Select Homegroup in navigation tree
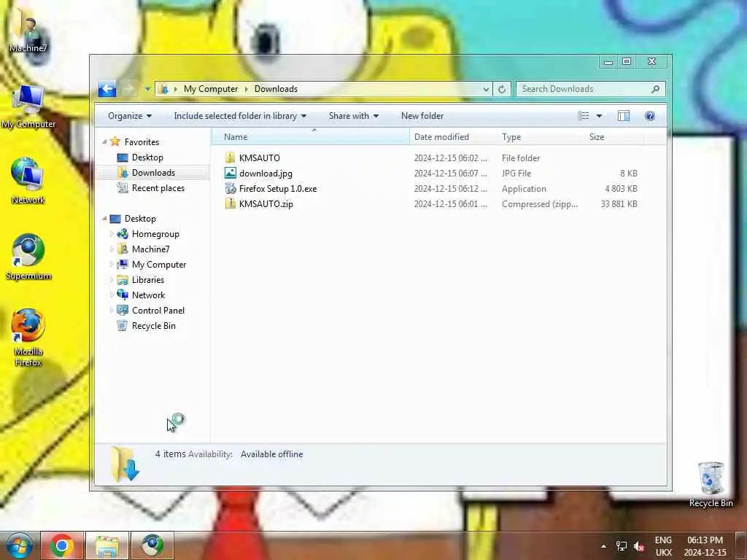Screen dimensions: 747x560 click(x=155, y=234)
